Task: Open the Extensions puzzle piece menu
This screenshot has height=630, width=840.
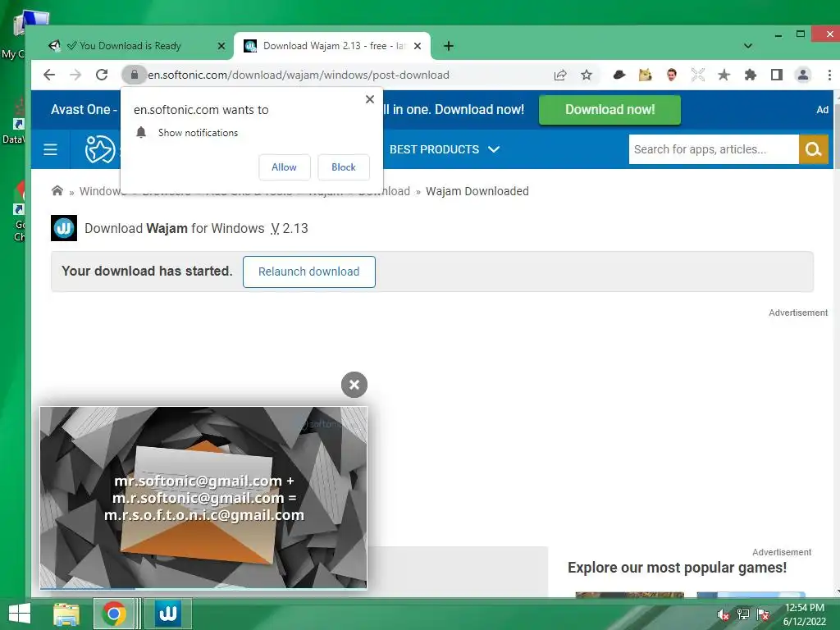Action: coord(751,75)
